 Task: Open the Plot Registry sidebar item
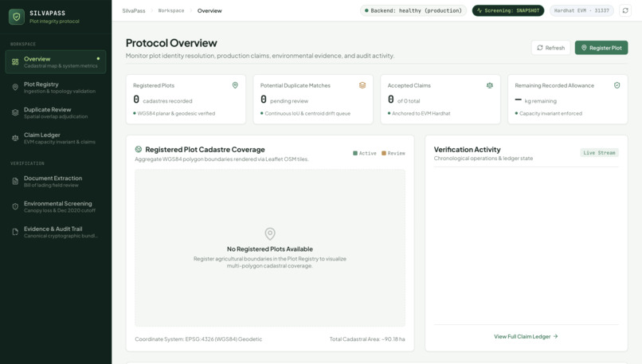pos(56,87)
